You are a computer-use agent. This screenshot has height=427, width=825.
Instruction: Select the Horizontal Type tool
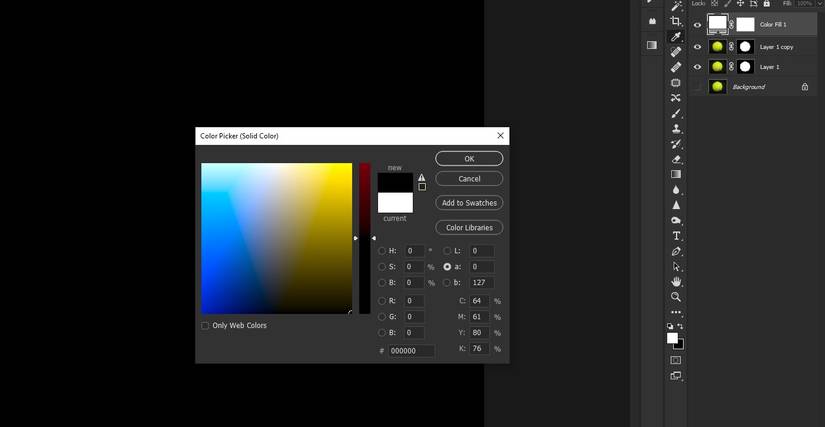click(x=676, y=236)
